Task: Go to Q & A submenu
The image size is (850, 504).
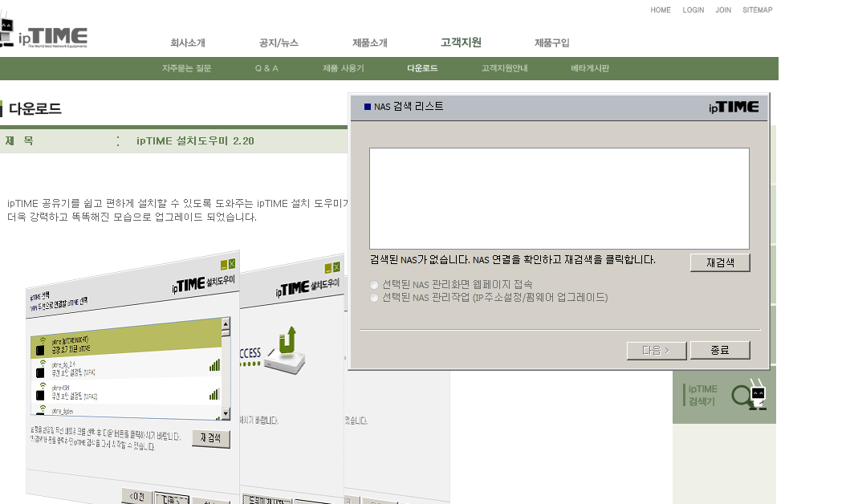Action: click(266, 68)
